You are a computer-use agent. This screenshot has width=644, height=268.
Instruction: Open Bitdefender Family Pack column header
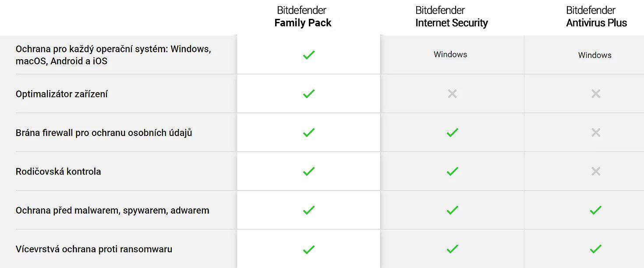click(303, 17)
